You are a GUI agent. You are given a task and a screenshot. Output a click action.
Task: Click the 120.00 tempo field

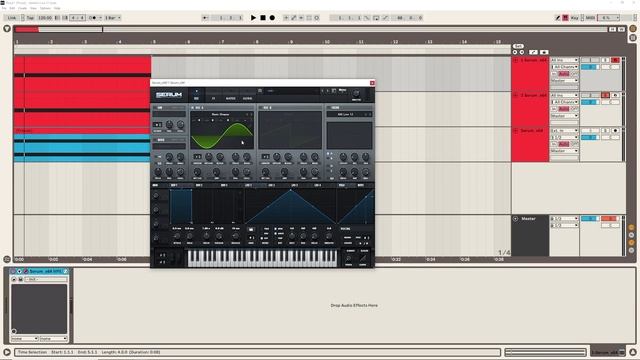(45, 18)
